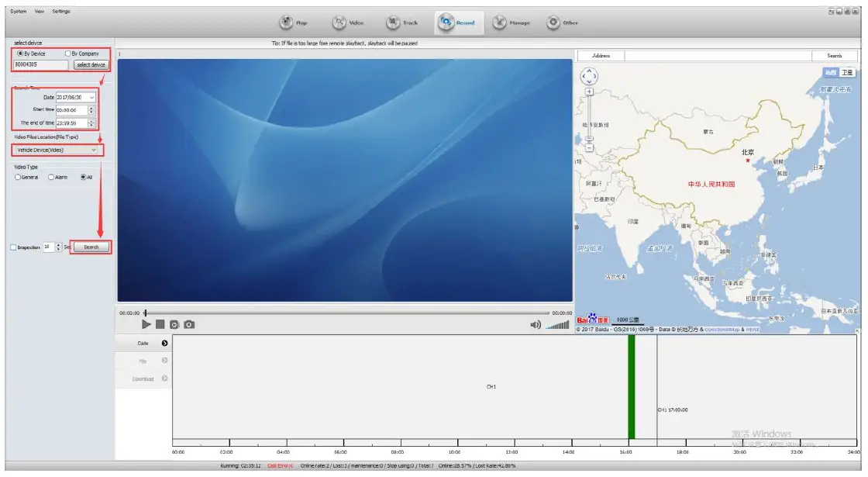868x477 pixels.
Task: Open the View menu
Action: pyautogui.click(x=39, y=11)
